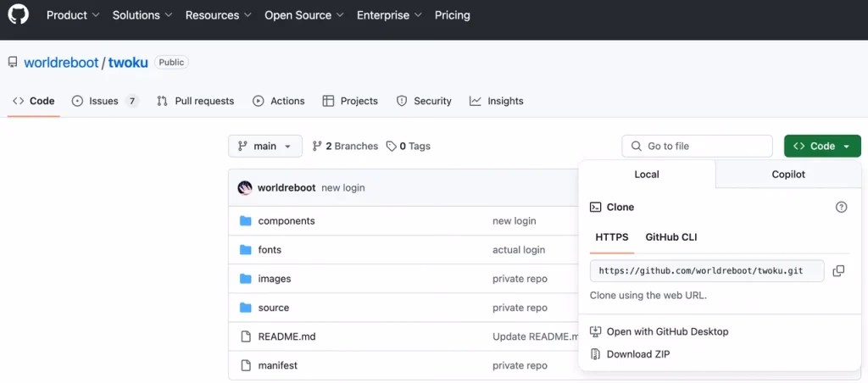Toggle the green Code dropdown button

(x=822, y=146)
